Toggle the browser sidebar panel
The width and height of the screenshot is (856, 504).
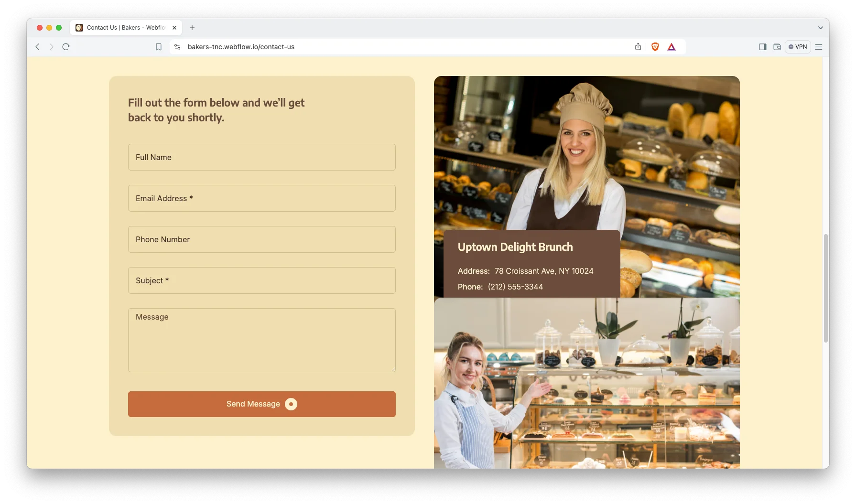click(762, 47)
